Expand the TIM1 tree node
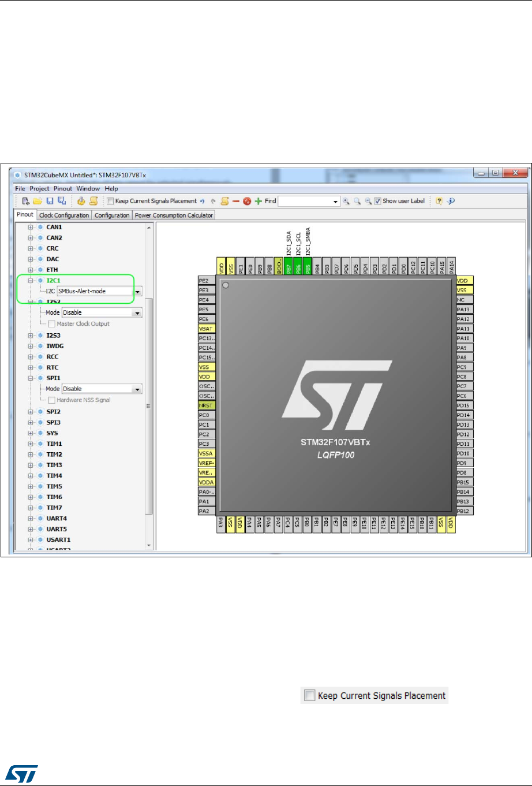This screenshot has height=786, width=532. tap(31, 444)
